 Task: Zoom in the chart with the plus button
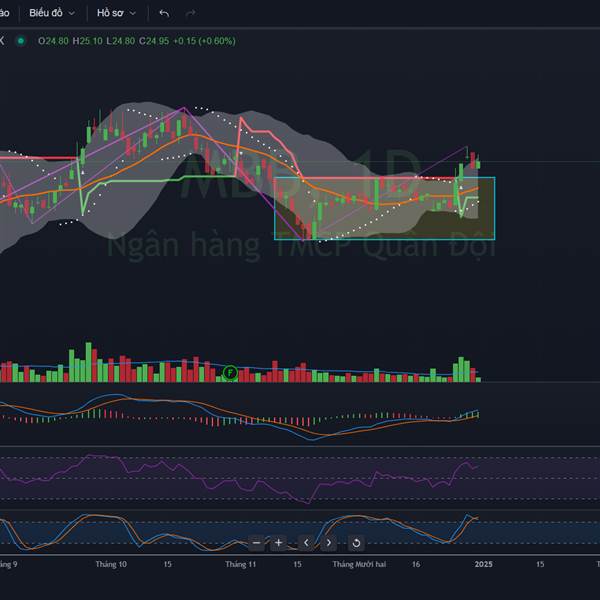(x=279, y=543)
